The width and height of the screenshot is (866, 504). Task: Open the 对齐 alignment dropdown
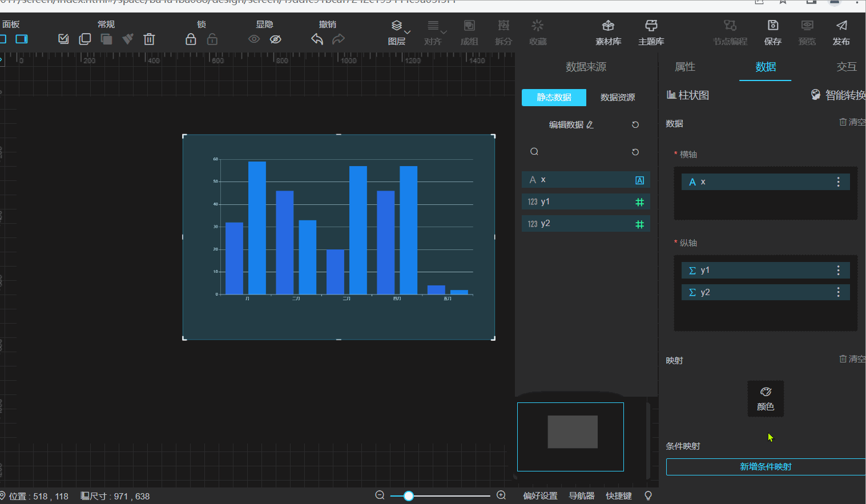coord(434,33)
